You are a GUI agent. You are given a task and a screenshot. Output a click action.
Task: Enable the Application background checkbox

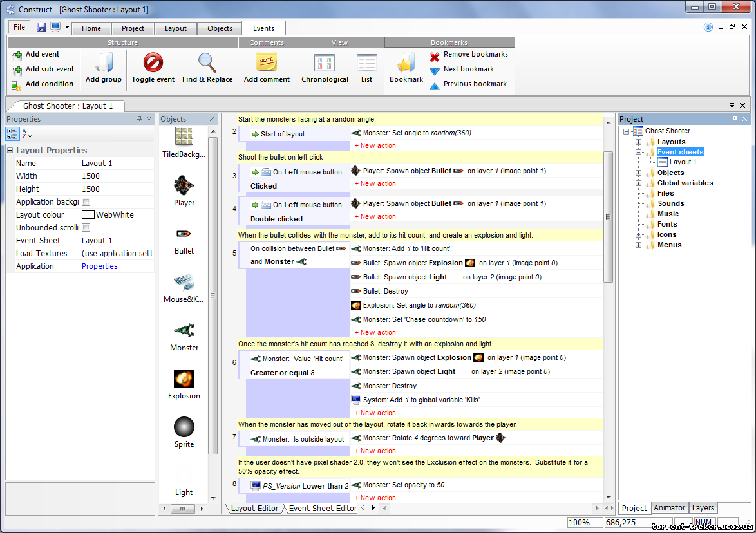pos(86,202)
